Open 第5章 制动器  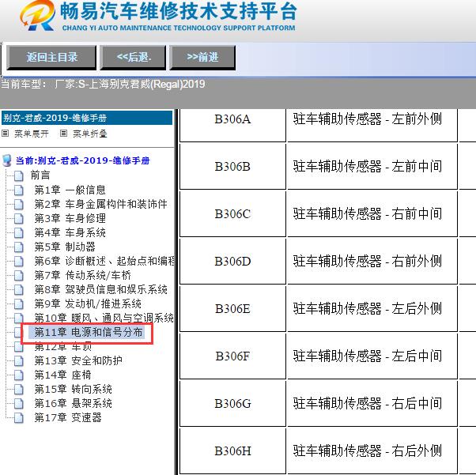[65, 247]
